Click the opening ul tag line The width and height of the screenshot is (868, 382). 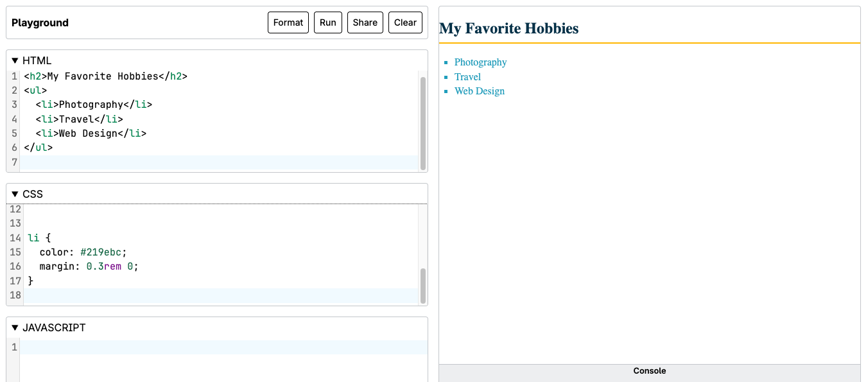(36, 91)
